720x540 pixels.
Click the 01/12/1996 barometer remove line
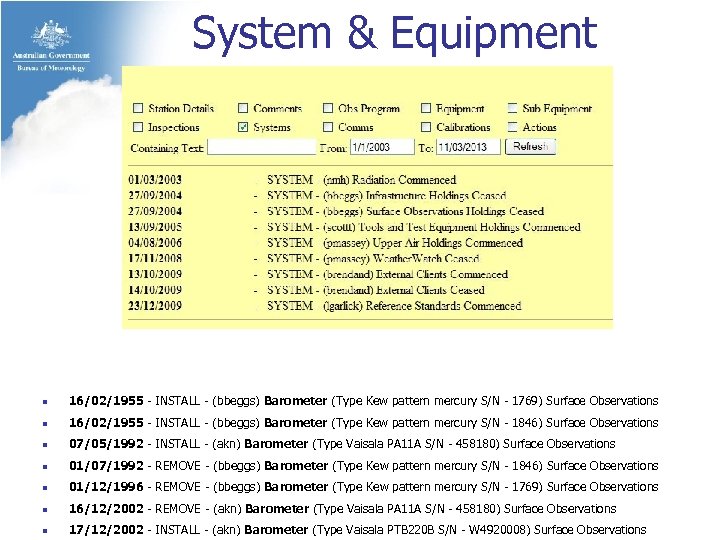[364, 487]
